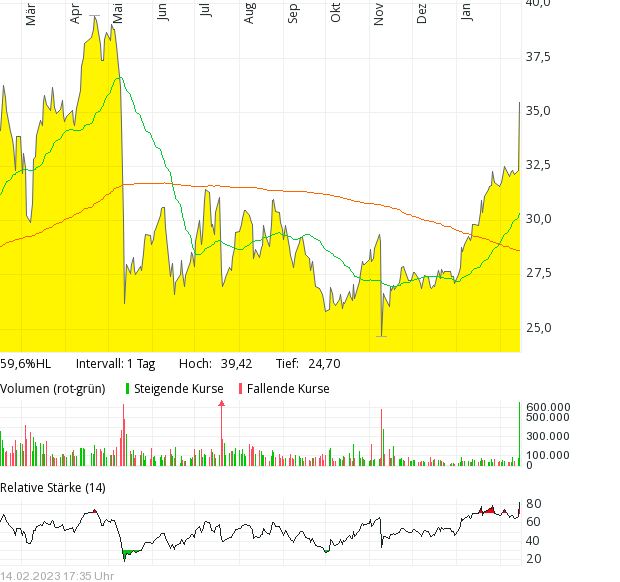Click the 25,0 price level label

538,327
